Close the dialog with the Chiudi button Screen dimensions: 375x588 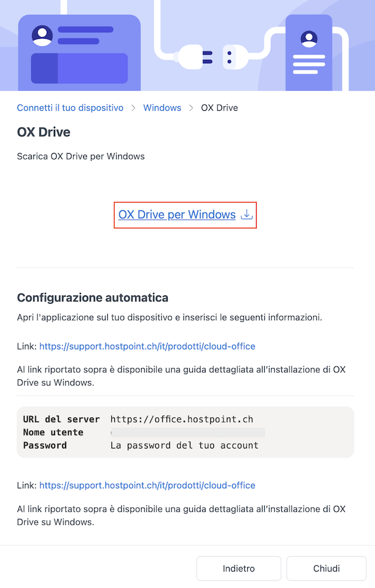[x=326, y=569]
